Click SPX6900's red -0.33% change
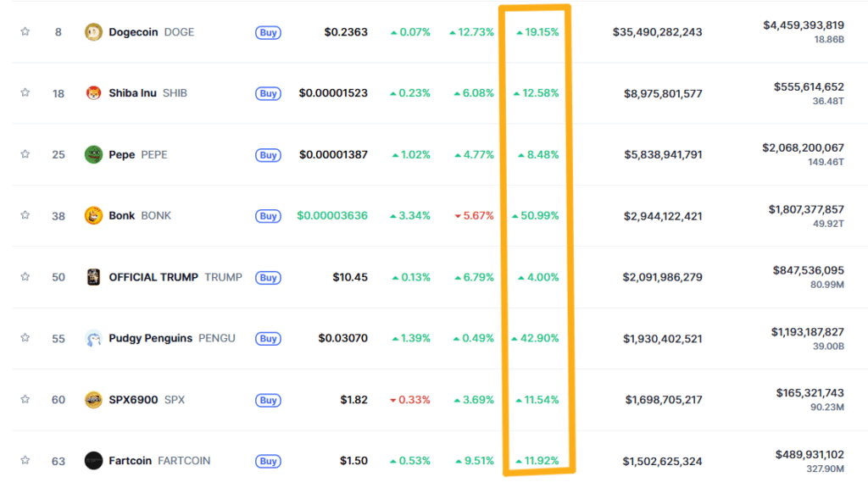The height and width of the screenshot is (488, 868). tap(410, 400)
